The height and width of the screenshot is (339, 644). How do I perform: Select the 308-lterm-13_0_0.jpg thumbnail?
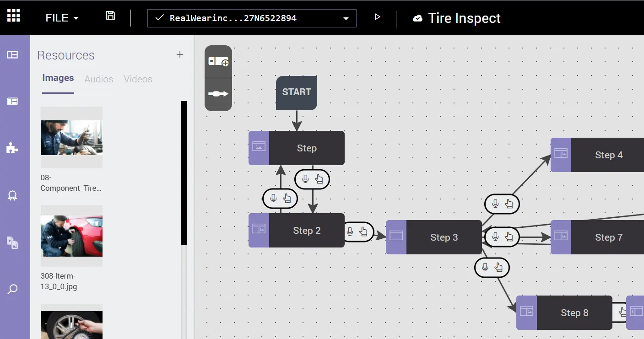click(x=71, y=236)
